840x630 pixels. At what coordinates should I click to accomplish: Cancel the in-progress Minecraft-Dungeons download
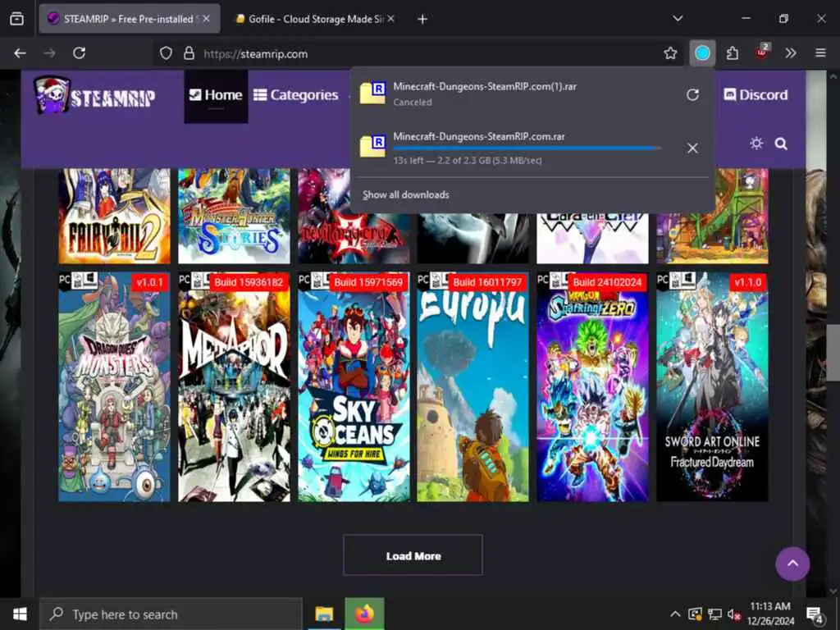pos(692,148)
